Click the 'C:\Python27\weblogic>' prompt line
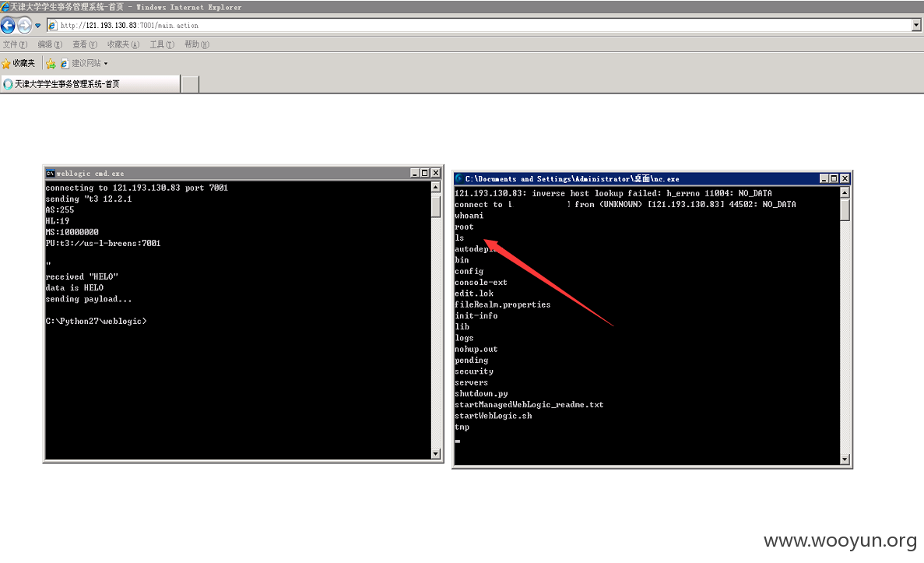This screenshot has width=924, height=563. click(96, 322)
